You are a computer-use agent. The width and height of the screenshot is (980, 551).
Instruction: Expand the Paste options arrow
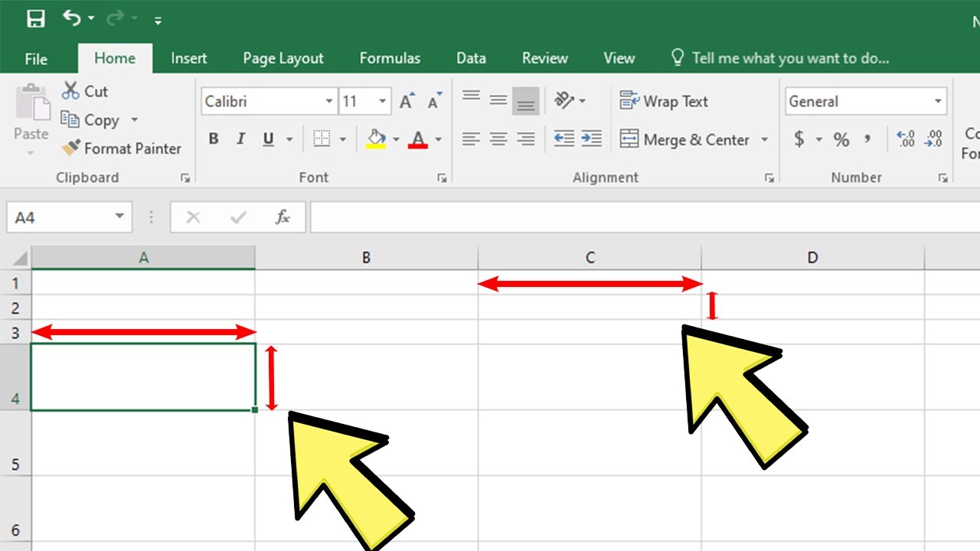[x=31, y=153]
